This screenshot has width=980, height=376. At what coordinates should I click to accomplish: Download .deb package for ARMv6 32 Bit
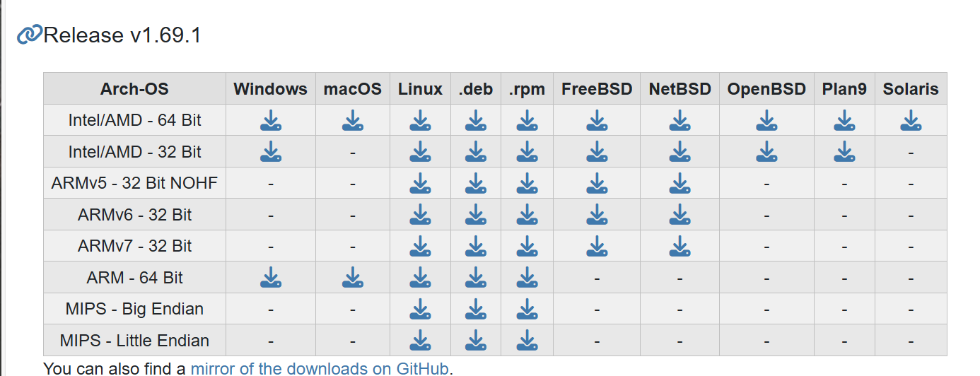tap(476, 215)
